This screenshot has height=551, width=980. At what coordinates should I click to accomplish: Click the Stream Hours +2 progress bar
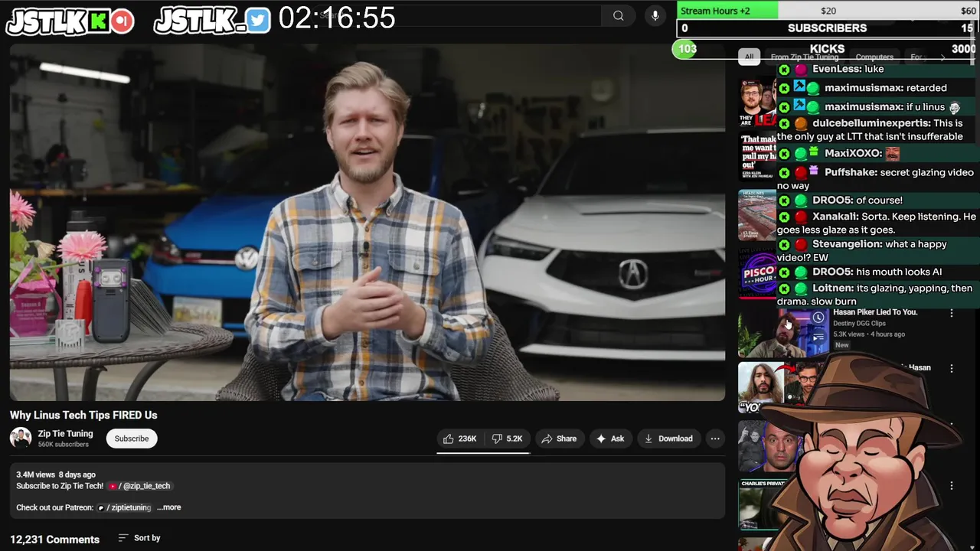[x=827, y=11]
